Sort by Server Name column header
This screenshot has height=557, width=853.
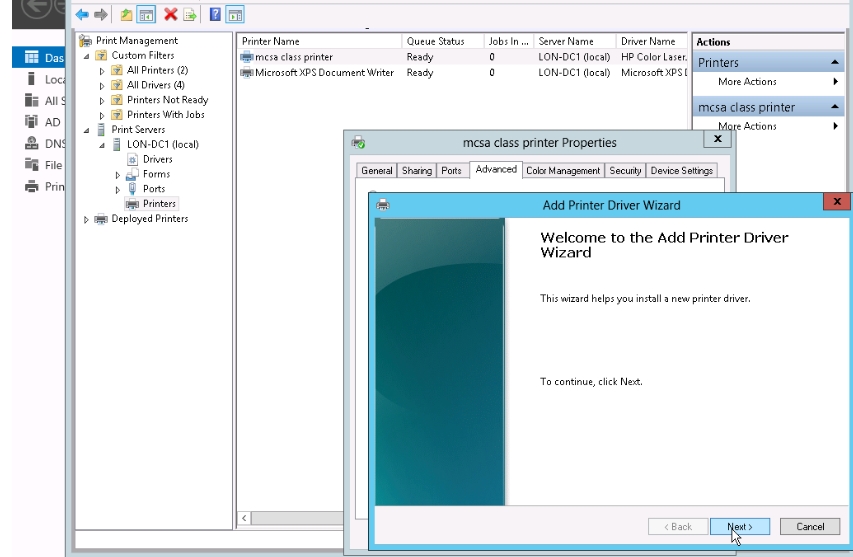575,41
